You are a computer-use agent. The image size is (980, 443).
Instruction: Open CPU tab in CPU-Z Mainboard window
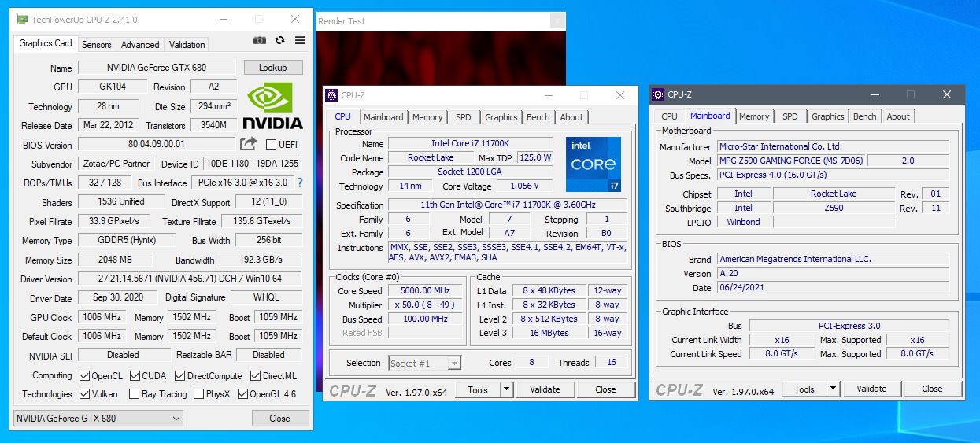669,116
